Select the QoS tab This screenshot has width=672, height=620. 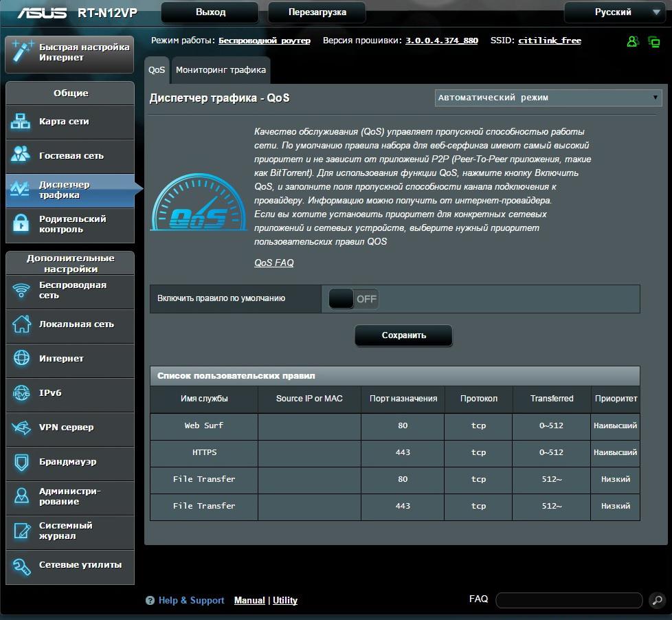pyautogui.click(x=157, y=70)
